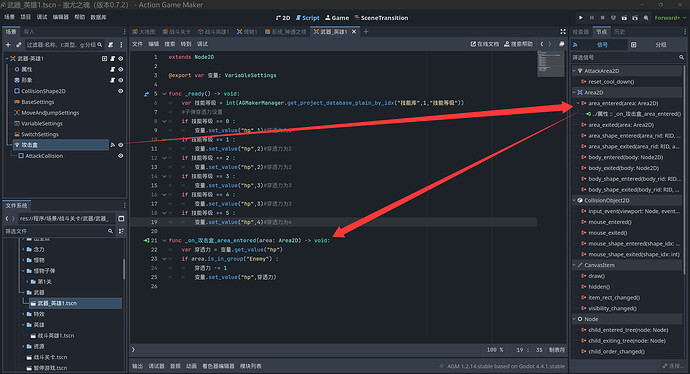The height and width of the screenshot is (374, 690).
Task: Pause the running project
Action: (x=592, y=18)
